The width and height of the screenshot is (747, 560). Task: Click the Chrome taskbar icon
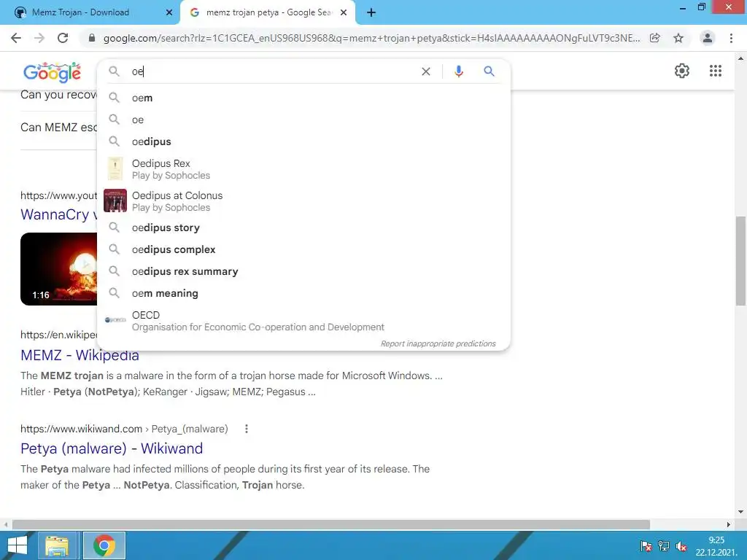tap(104, 545)
